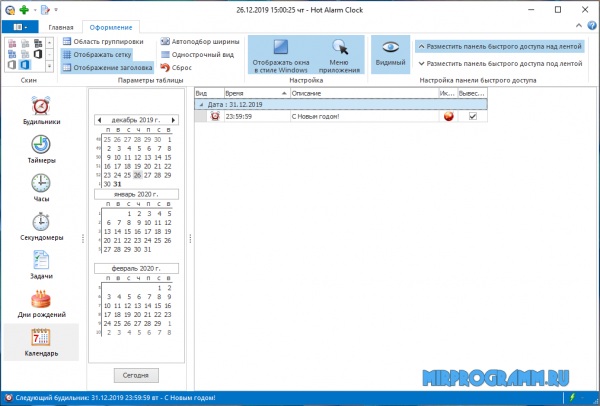Click the Вывес... column header
600x406 pixels.
473,93
